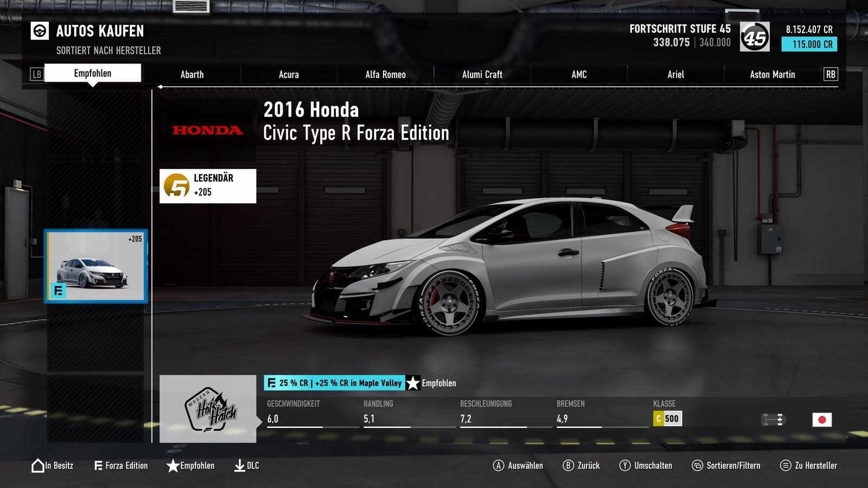Open the Ariel manufacturer tab
Image resolution: width=868 pixels, height=488 pixels.
pos(675,74)
